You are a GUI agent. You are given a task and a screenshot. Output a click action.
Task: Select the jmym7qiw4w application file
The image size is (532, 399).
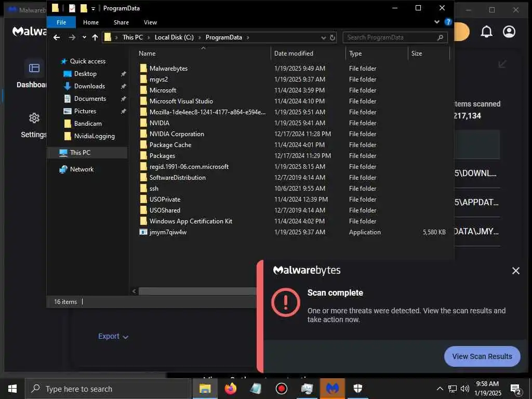(168, 232)
